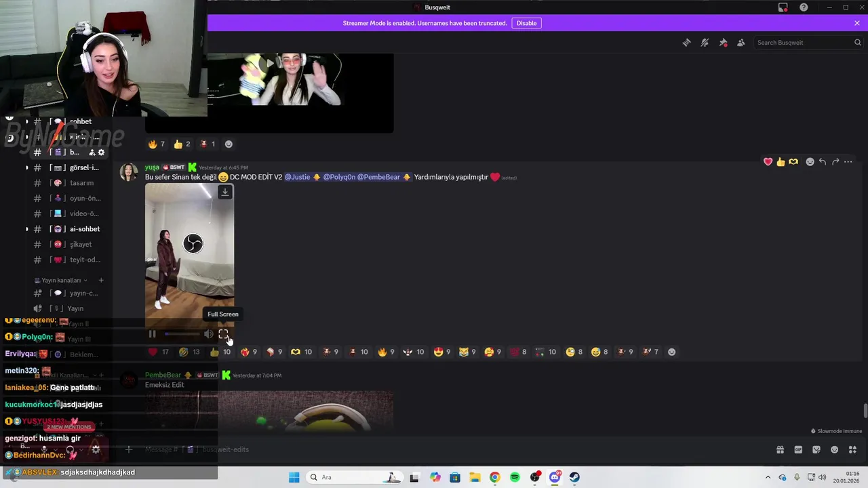The height and width of the screenshot is (488, 868).
Task: Open Spotify from the taskbar
Action: (515, 477)
